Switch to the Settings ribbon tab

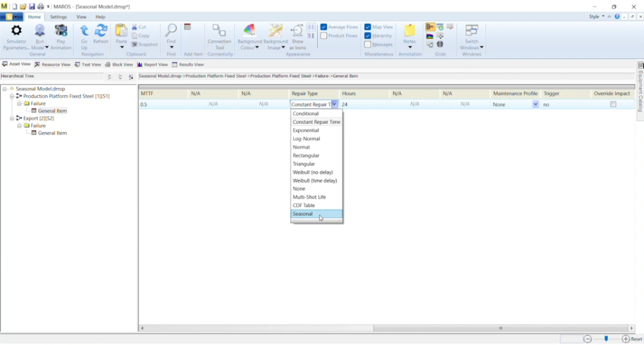coord(59,17)
